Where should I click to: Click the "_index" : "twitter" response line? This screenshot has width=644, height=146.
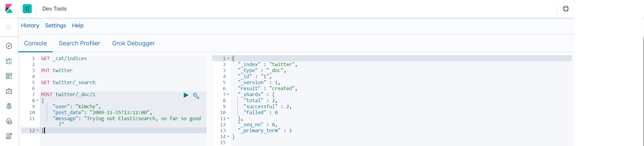pos(268,64)
